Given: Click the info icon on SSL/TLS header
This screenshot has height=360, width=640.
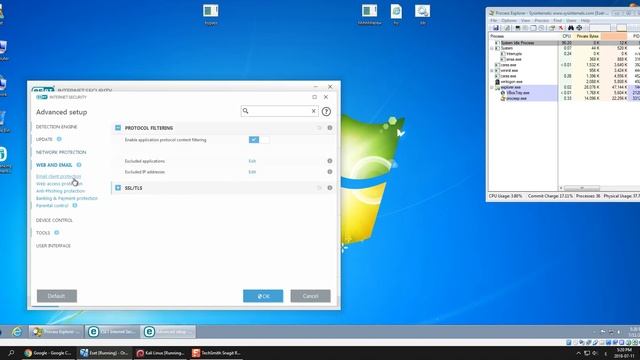Looking at the screenshot, I should 330,188.
